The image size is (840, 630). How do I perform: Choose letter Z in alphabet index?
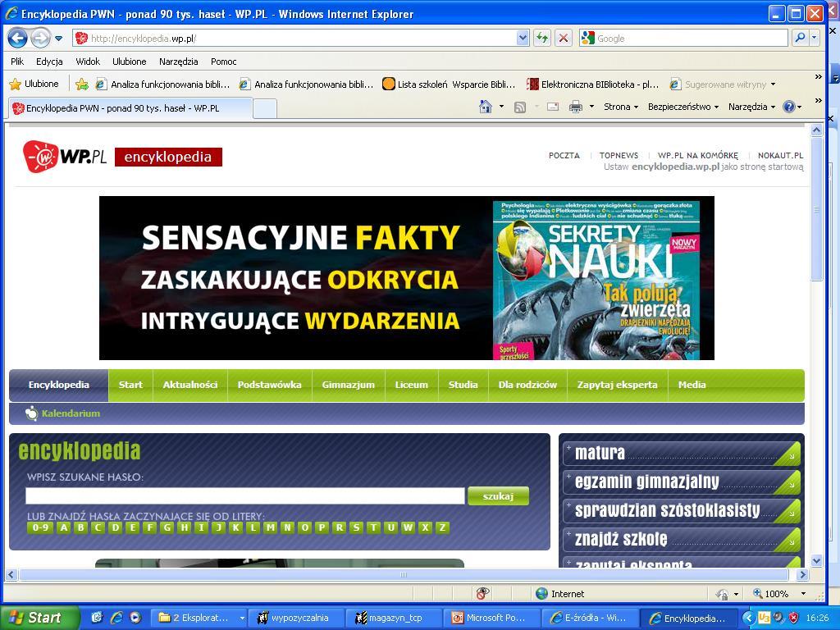[x=442, y=527]
